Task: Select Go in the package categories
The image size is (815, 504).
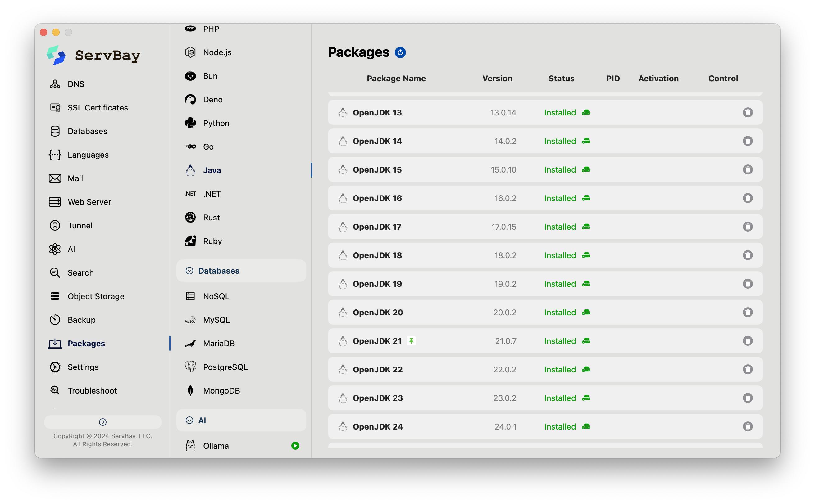Action: 199,147
